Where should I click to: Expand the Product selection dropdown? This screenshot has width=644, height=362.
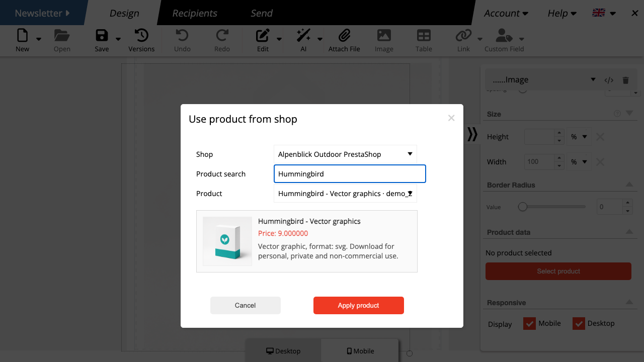345,194
